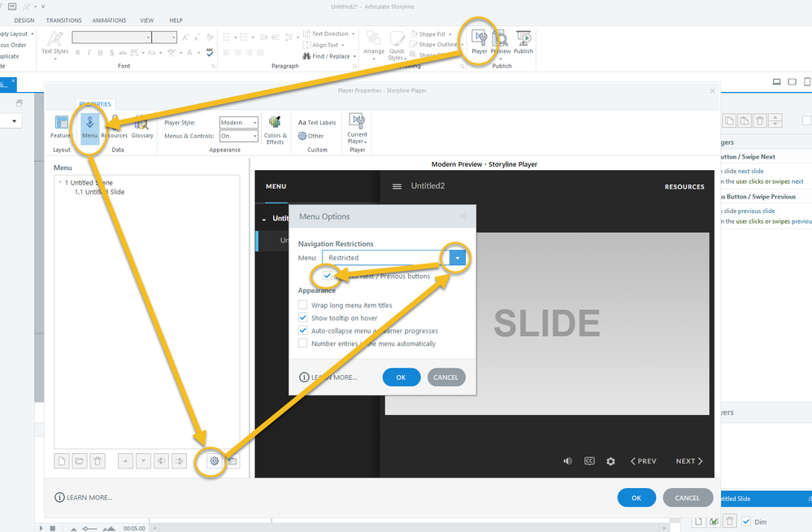Open Text Labels in the Custom group
Image resolution: width=812 pixels, height=532 pixels.
[x=317, y=123]
